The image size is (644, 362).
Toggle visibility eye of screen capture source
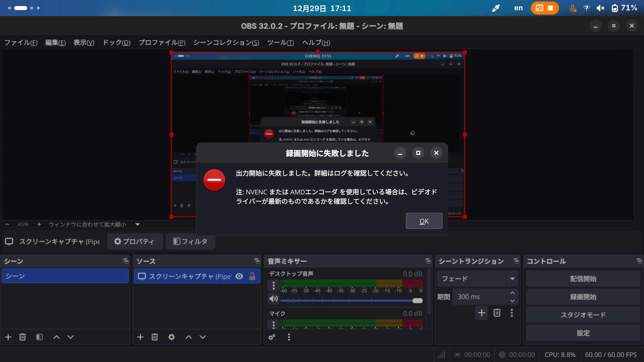[239, 276]
